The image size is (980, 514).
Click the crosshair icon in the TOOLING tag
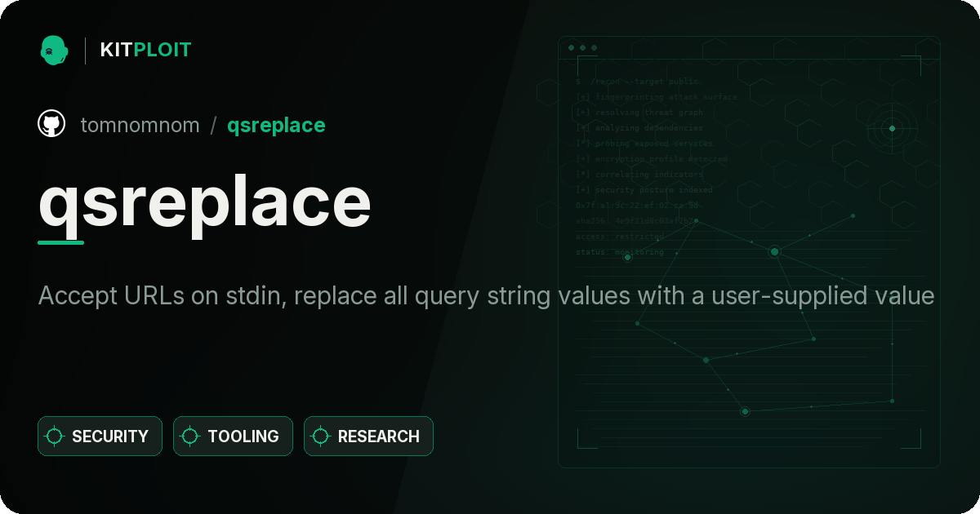[190, 436]
